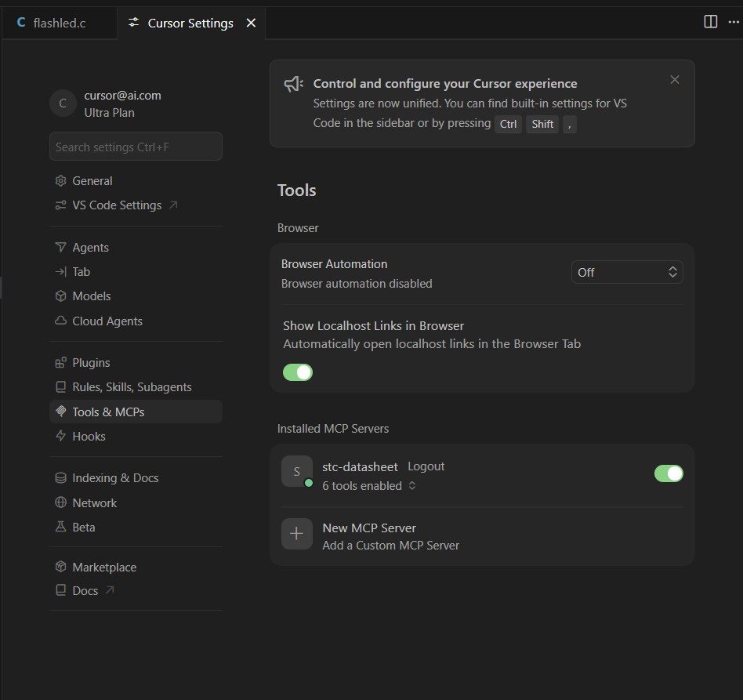Click the split editor layout icon

710,22
